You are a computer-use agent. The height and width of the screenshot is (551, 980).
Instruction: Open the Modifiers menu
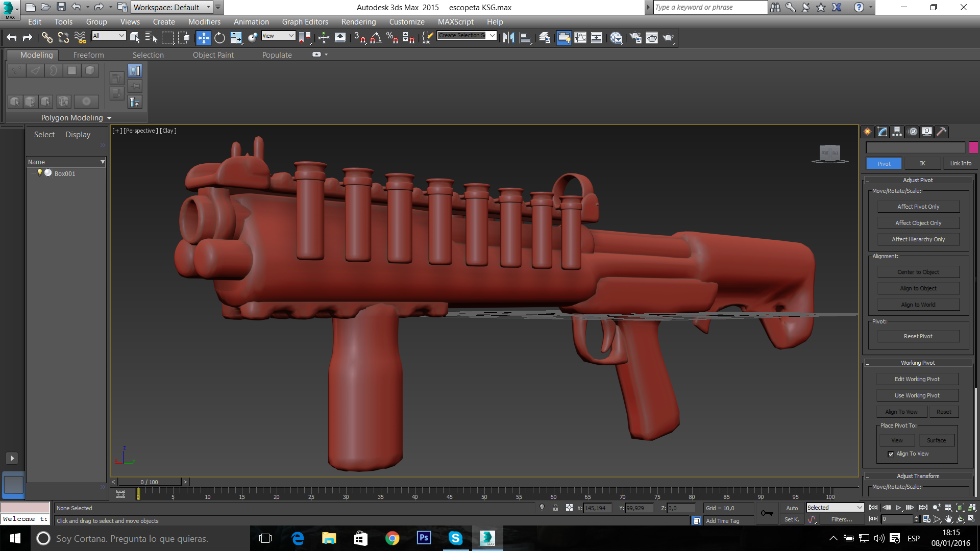tap(204, 22)
